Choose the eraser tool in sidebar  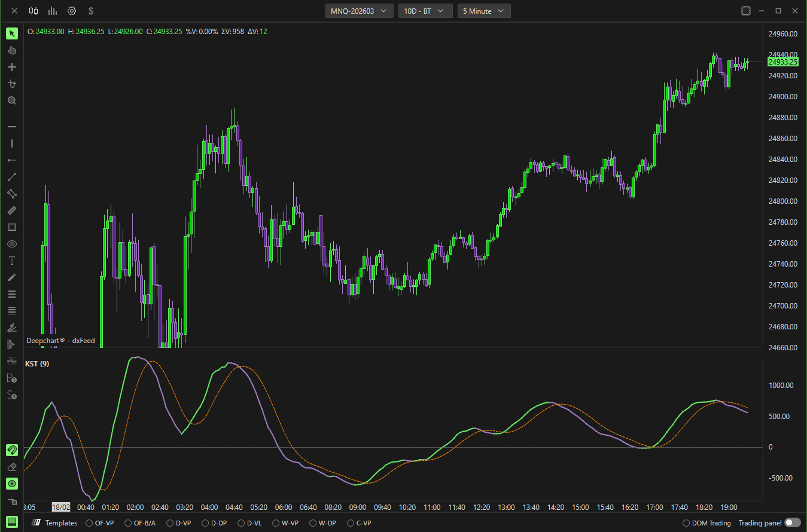[x=12, y=466]
